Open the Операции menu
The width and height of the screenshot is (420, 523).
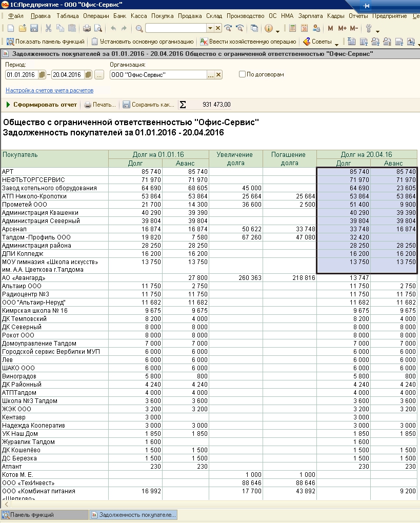tap(96, 16)
